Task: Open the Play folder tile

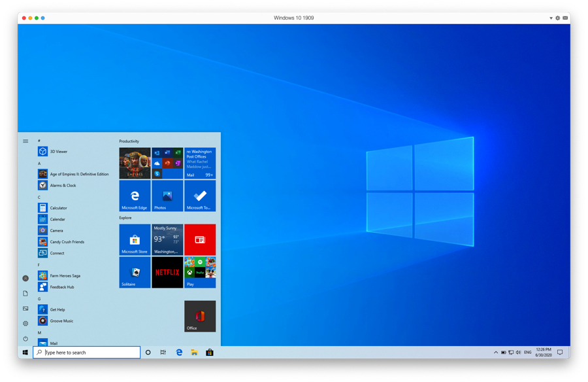Action: (x=200, y=272)
